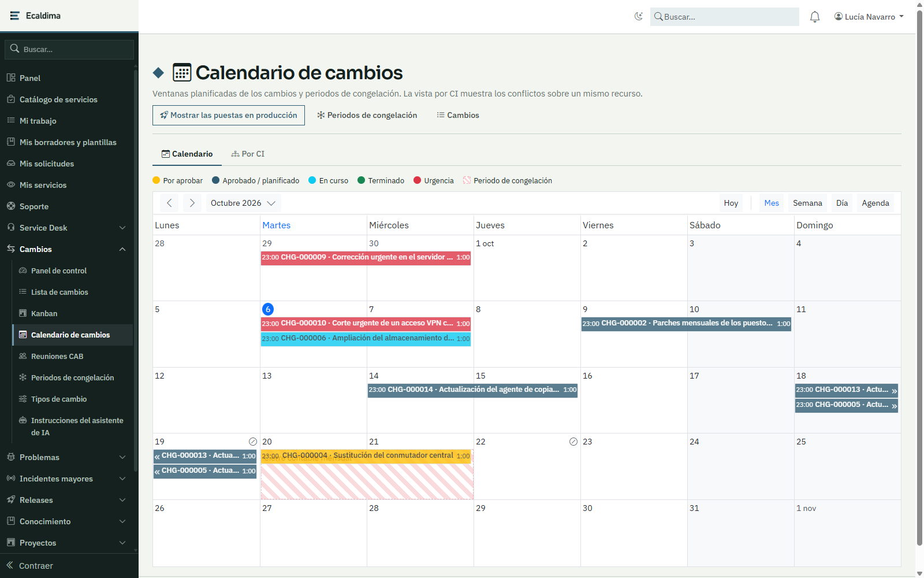Viewport: 924px width, 578px height.
Task: Switch to Semana view
Action: point(807,203)
